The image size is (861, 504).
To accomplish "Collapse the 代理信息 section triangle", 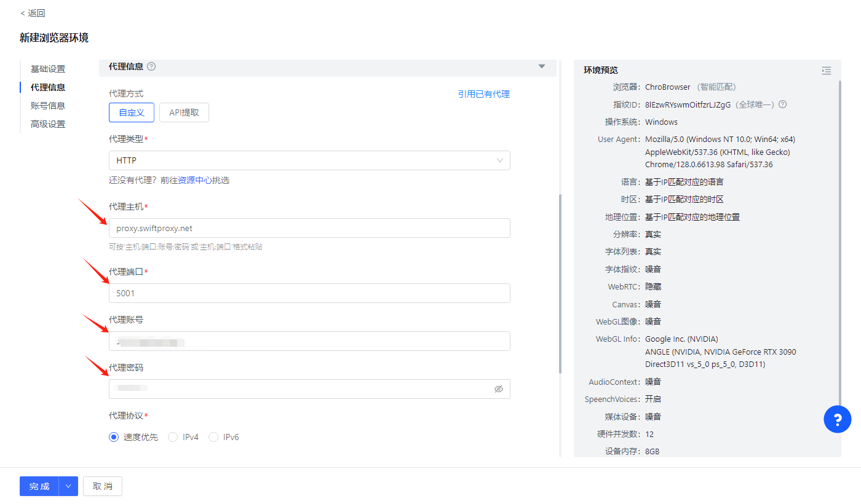I will (x=542, y=66).
